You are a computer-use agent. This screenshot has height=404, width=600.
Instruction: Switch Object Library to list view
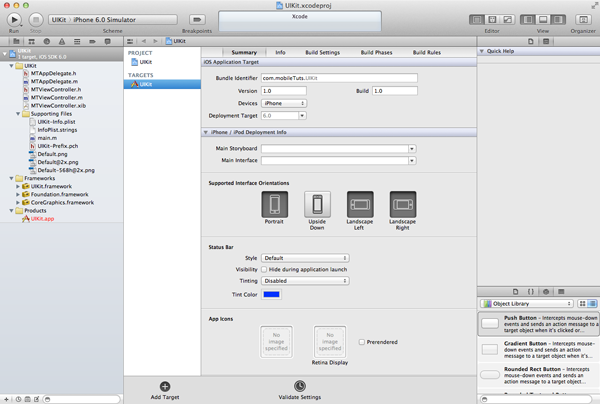coord(592,303)
